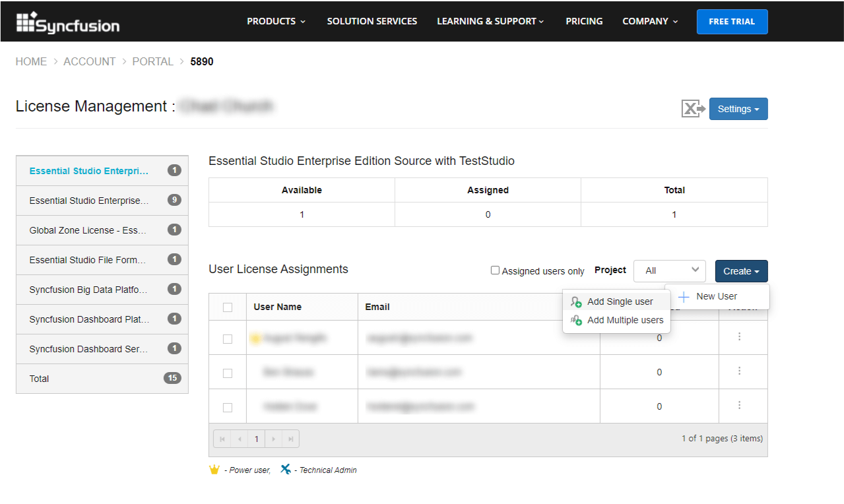Go to last page pager icon
The width and height of the screenshot is (844, 504).
tap(290, 439)
